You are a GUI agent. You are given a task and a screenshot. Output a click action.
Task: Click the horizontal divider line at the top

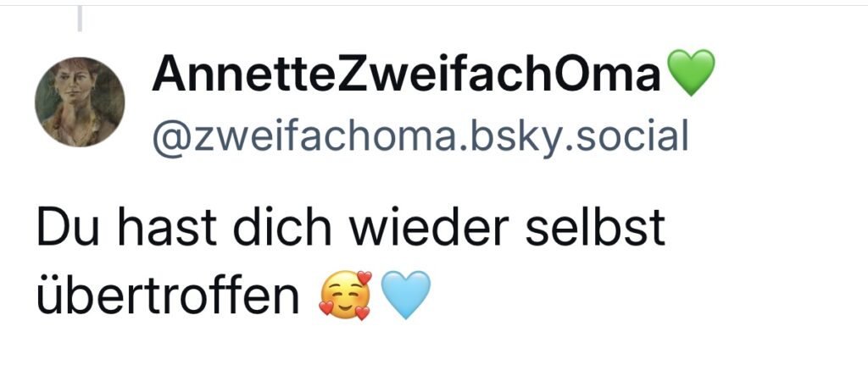tap(434, 6)
